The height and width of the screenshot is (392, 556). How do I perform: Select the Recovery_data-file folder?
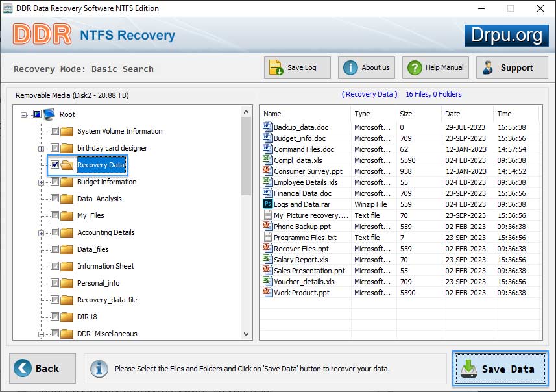pos(107,300)
